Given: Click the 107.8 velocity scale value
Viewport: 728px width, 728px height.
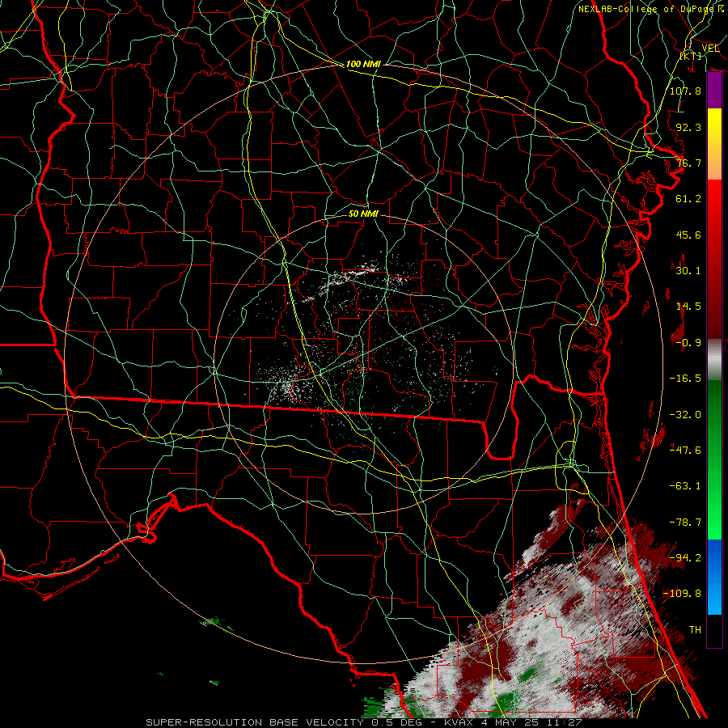Looking at the screenshot, I should tap(685, 91).
